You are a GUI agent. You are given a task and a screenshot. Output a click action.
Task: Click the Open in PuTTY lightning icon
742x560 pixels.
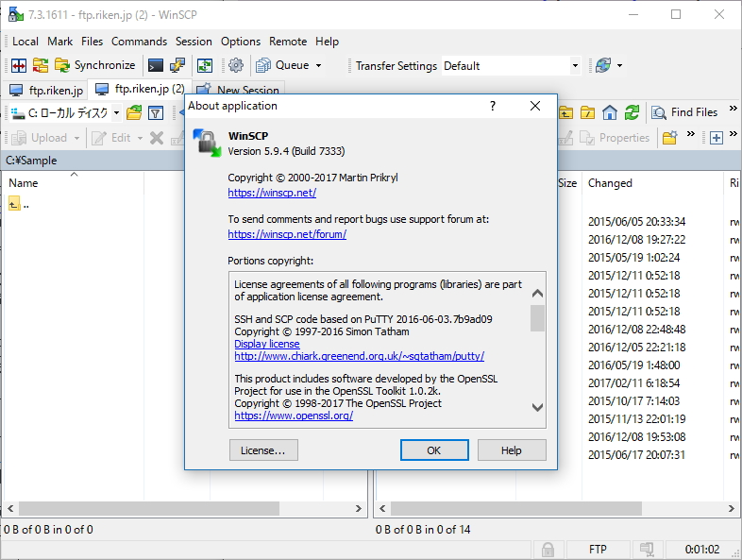coord(177,65)
